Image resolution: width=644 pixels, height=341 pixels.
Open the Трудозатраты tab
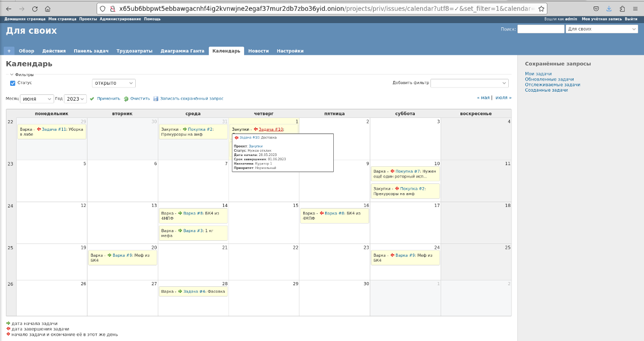(134, 51)
